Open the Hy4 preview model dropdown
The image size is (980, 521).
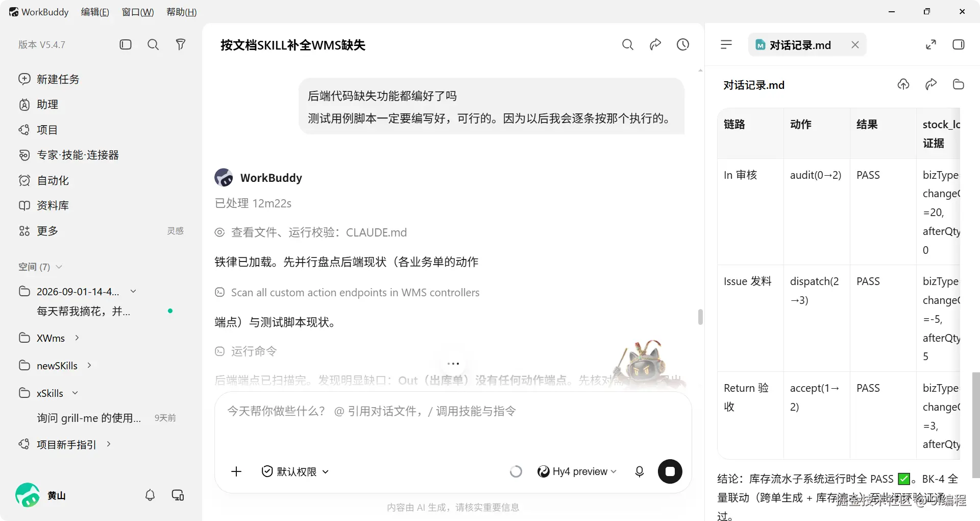[x=577, y=471]
